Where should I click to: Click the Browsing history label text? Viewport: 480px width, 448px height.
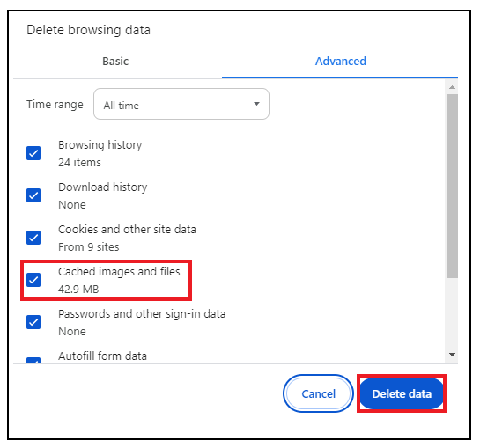pyautogui.click(x=100, y=145)
